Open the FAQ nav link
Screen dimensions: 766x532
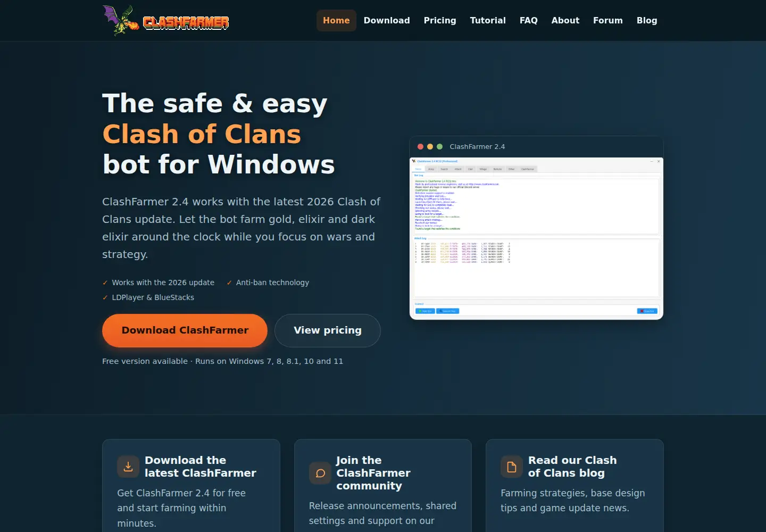point(529,20)
